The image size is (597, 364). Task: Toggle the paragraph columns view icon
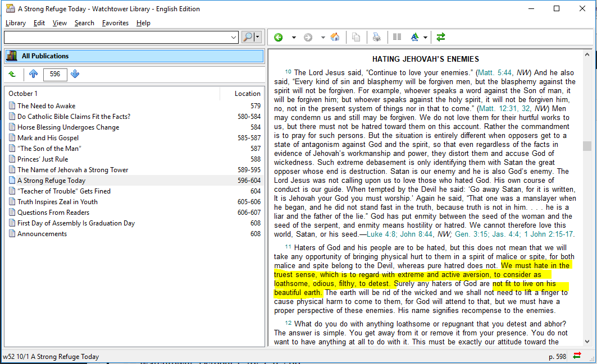click(x=397, y=38)
